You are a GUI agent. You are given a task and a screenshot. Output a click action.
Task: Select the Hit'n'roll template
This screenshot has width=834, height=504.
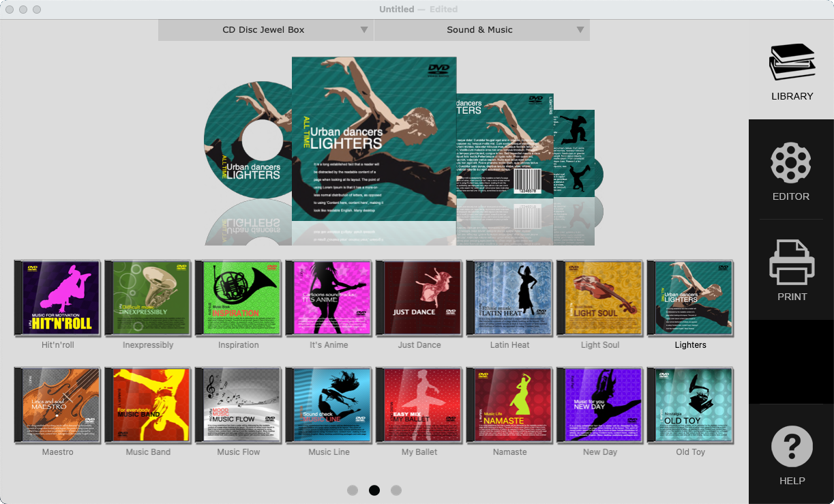pyautogui.click(x=57, y=297)
